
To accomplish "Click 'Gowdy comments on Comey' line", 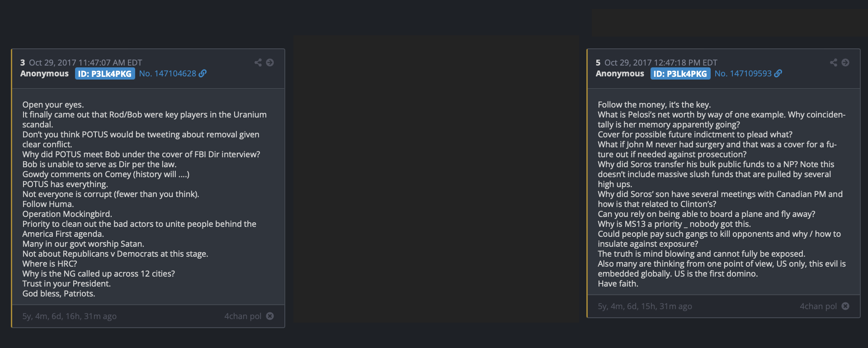I will (x=106, y=174).
